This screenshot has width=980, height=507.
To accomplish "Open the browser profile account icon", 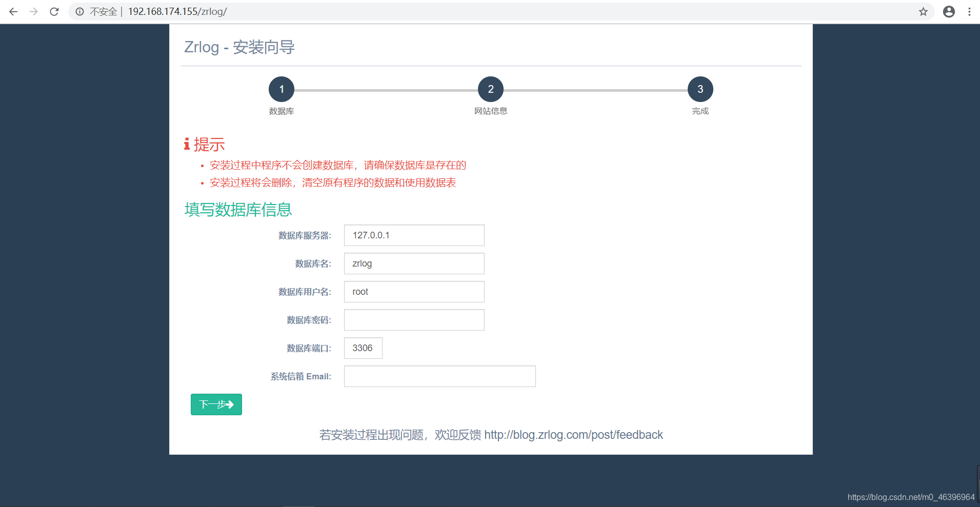I will tap(949, 11).
